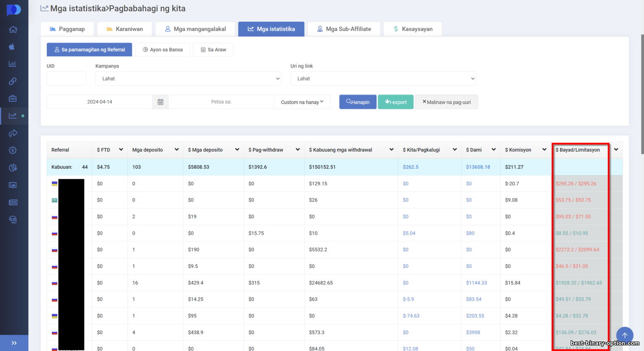Open the pie chart icon in sidebar

[13, 168]
